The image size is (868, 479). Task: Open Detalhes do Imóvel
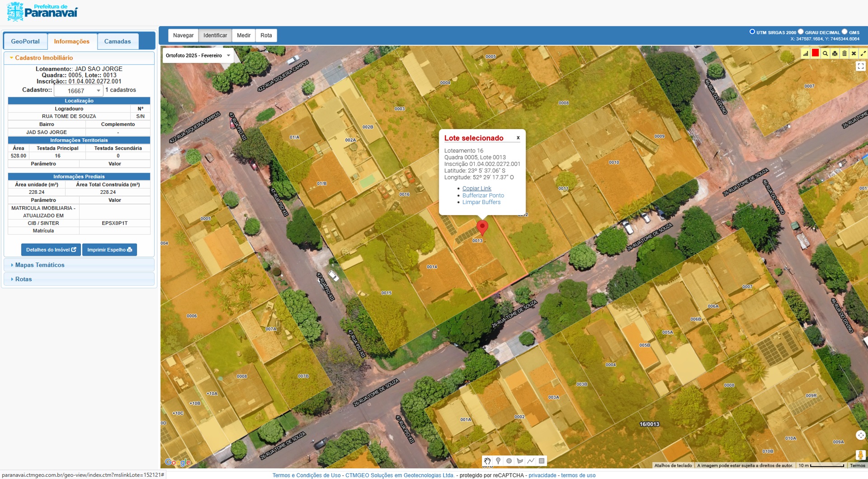tap(51, 249)
